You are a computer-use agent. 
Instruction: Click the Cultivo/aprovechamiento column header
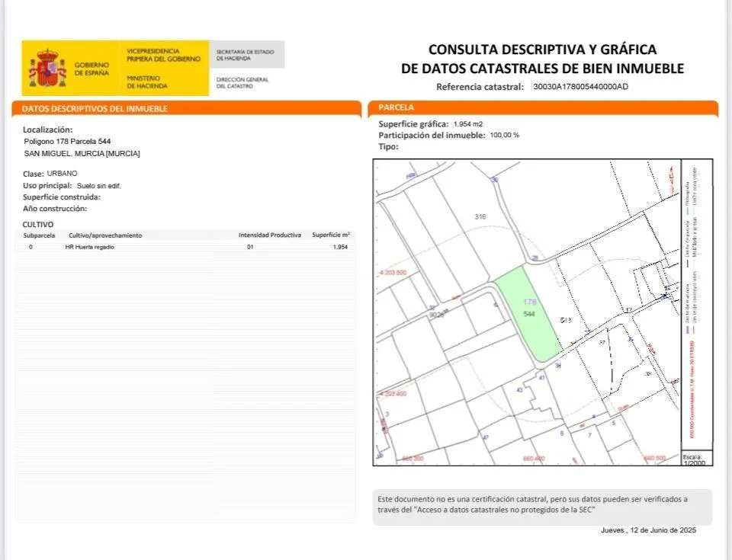(x=105, y=235)
